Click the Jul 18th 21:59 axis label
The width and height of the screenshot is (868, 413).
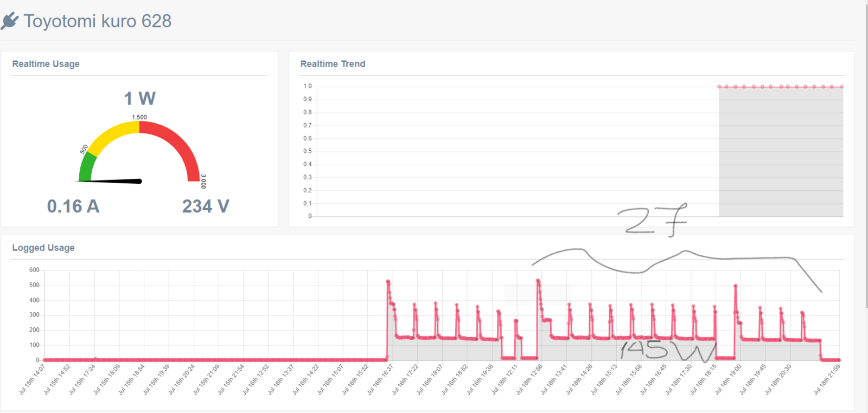click(826, 379)
